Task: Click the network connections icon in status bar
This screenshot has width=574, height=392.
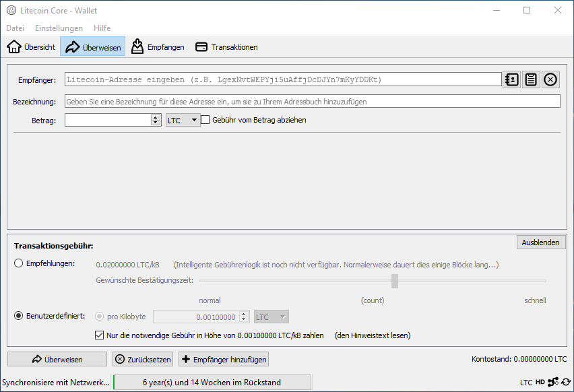Action: click(552, 383)
